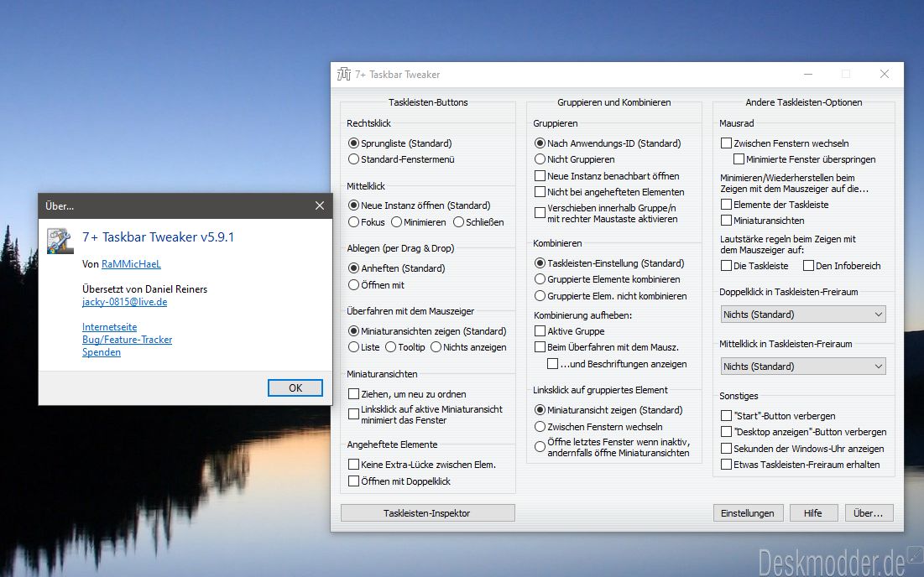Minimize the 7+ Taskbar Tweaker window
Viewport: 924px width, 577px height.
[x=808, y=74]
